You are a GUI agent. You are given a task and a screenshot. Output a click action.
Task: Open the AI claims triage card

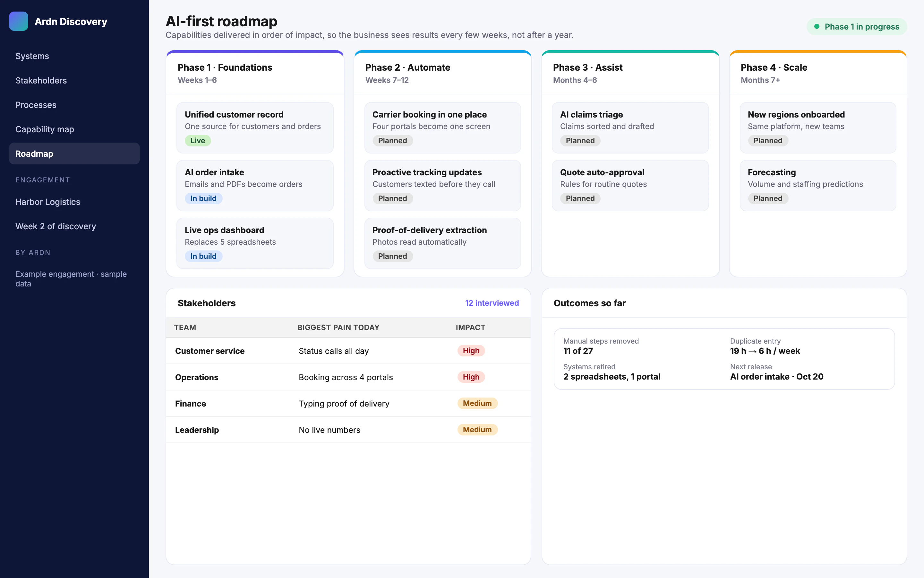pyautogui.click(x=630, y=128)
